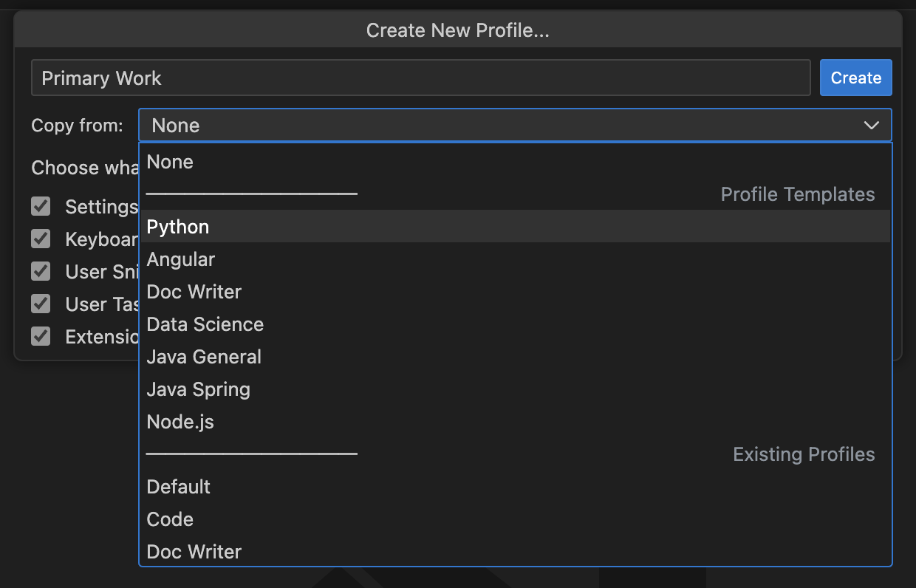The height and width of the screenshot is (588, 916).
Task: Click the Profile Templates section label
Action: point(798,194)
